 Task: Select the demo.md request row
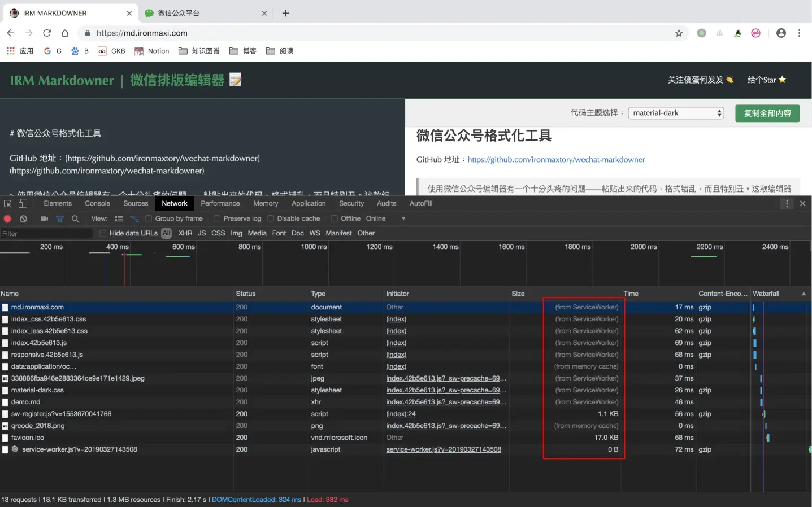click(x=406, y=402)
